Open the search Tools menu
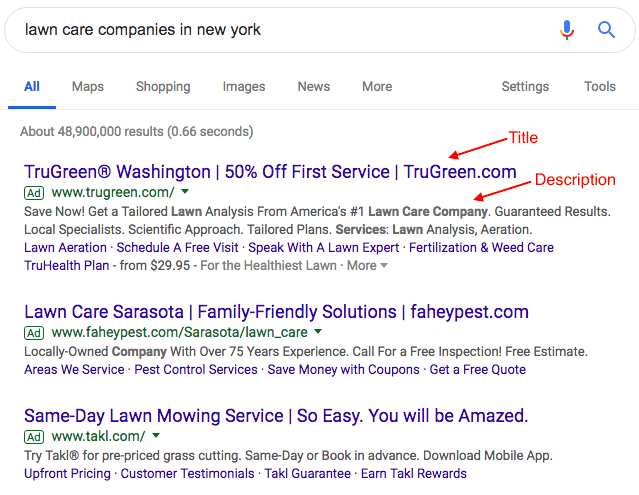Viewport: 639px width, 495px height. (600, 87)
